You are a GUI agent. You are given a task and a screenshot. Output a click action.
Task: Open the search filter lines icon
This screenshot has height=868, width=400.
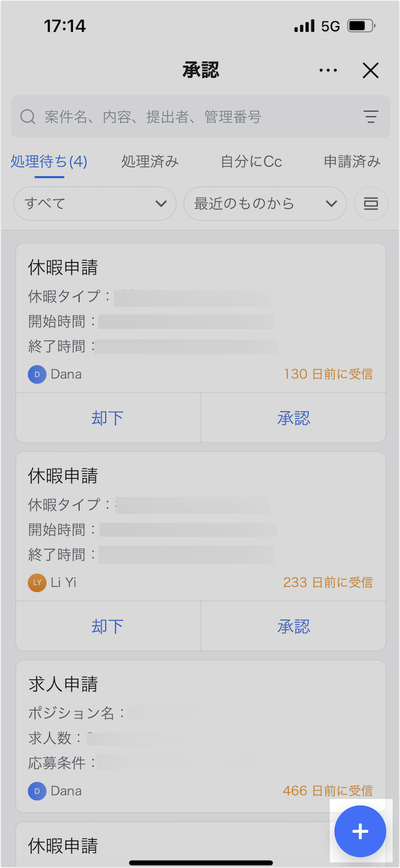371,117
